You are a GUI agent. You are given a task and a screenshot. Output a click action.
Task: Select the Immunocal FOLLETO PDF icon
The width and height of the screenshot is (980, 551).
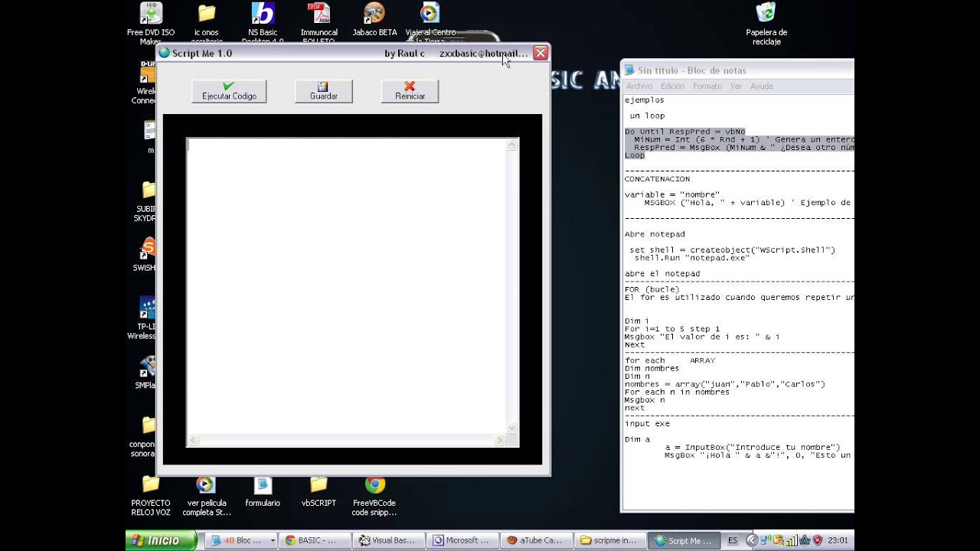(x=318, y=23)
